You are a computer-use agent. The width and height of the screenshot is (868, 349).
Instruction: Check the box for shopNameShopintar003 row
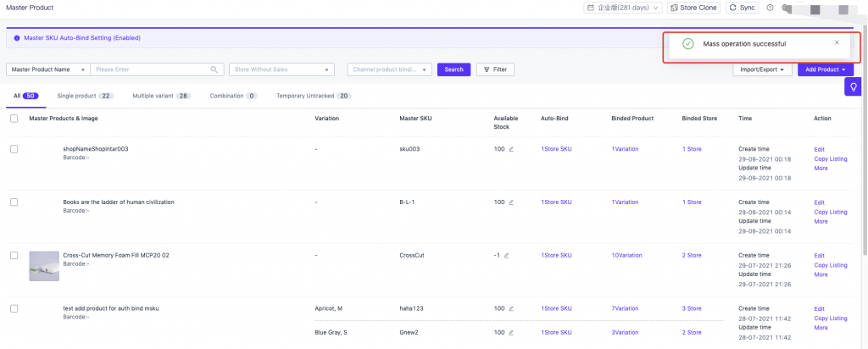click(14, 149)
